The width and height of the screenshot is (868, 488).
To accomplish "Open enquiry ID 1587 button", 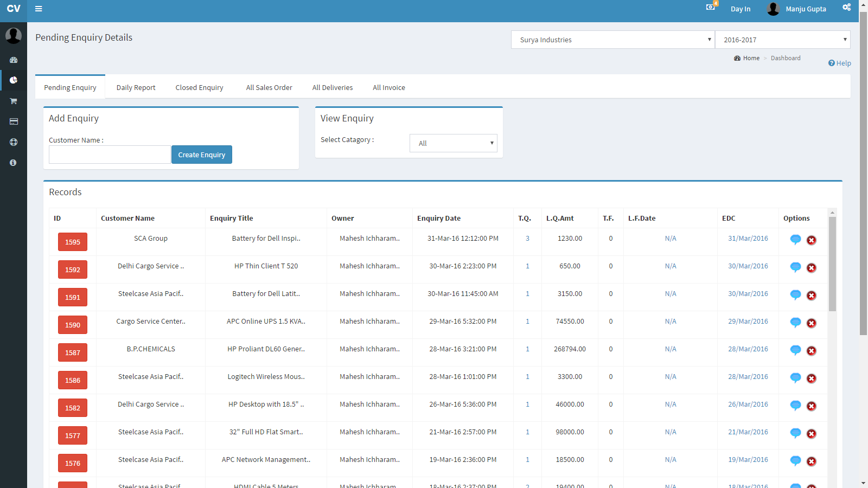I will [x=73, y=352].
